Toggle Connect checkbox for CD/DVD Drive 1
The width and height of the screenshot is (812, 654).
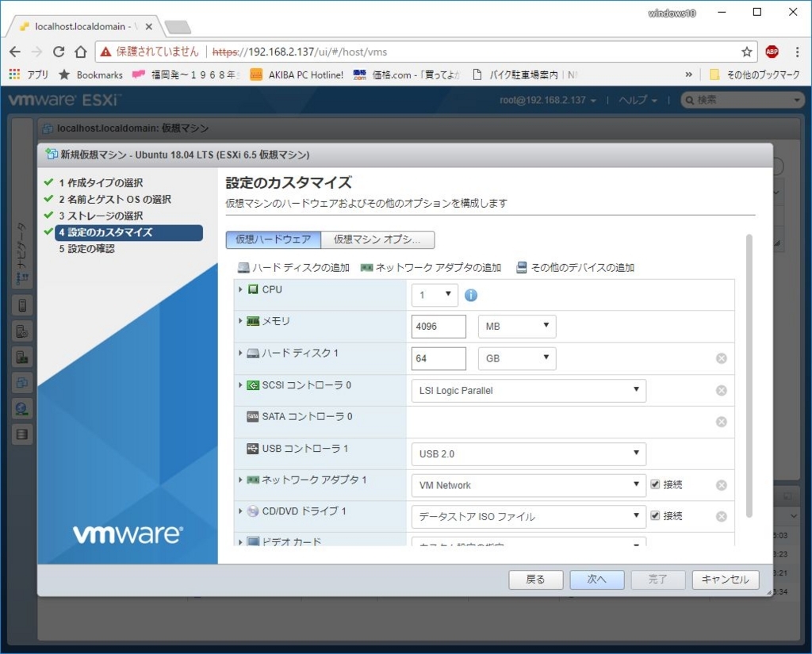pyautogui.click(x=655, y=515)
